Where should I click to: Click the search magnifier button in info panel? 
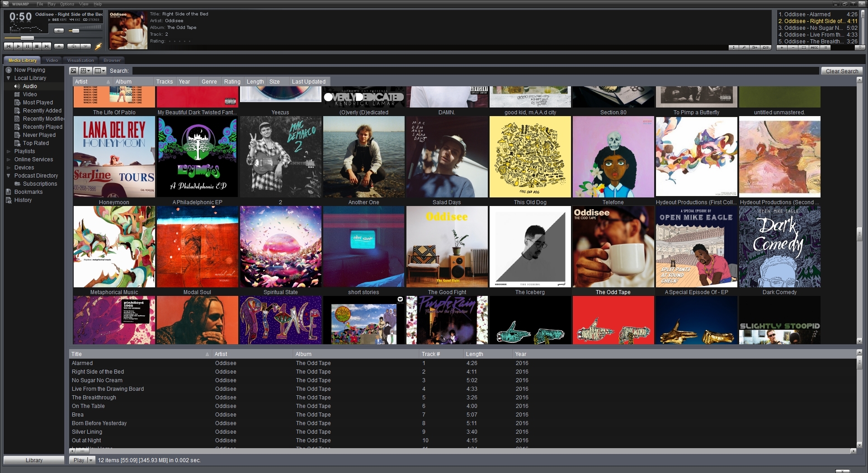pos(744,47)
